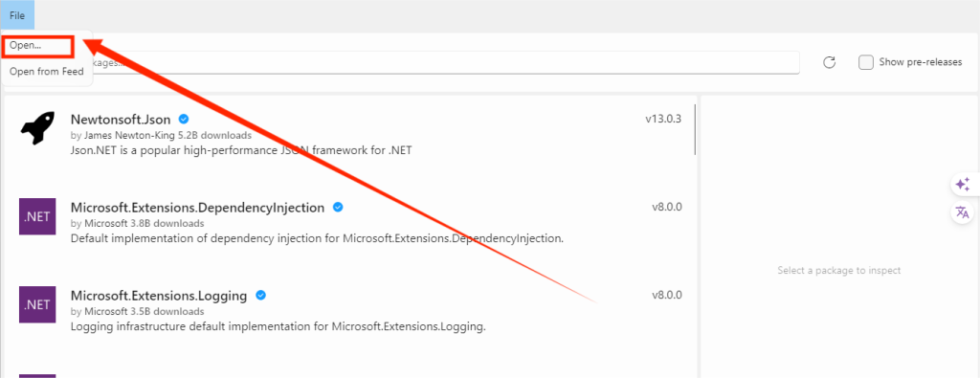Click the Show pre-releases label text
Viewport: 980px width, 378px height.
tap(921, 62)
